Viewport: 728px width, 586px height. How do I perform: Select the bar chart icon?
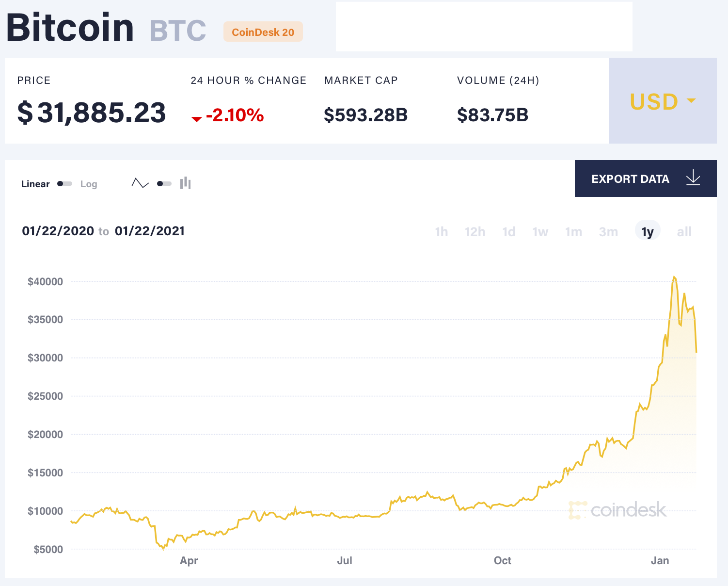tap(186, 183)
